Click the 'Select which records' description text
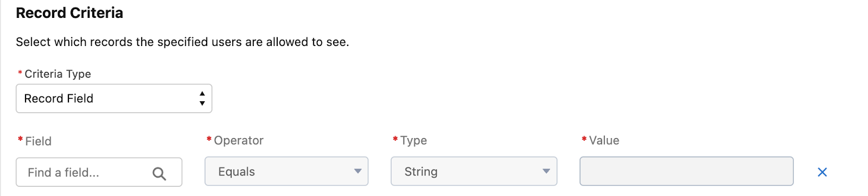 tap(182, 42)
